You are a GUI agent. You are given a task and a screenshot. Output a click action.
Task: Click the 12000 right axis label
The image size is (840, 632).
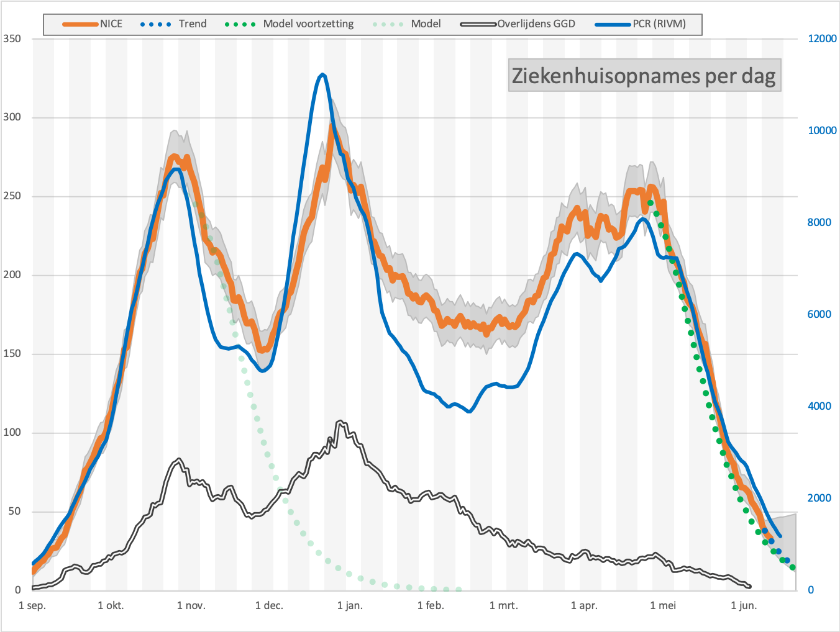click(822, 38)
